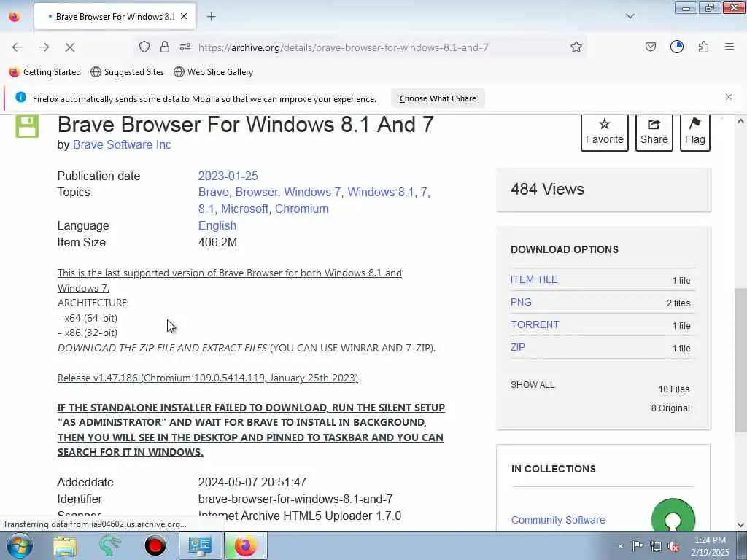View site security via padlock icon
The image size is (747, 560).
[x=165, y=47]
